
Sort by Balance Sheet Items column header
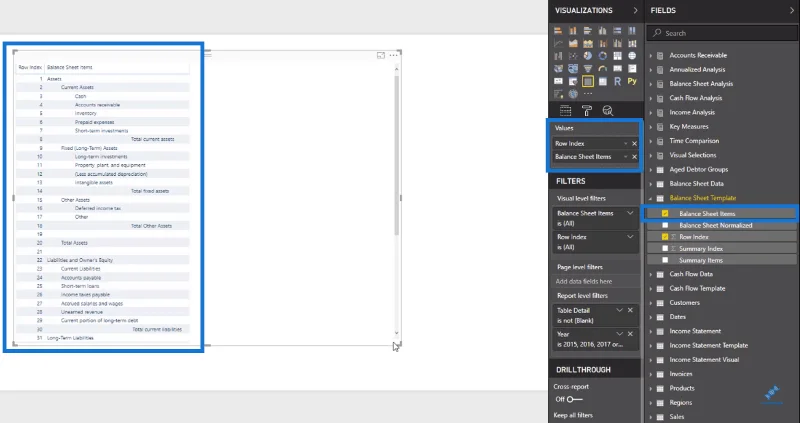[x=69, y=67]
